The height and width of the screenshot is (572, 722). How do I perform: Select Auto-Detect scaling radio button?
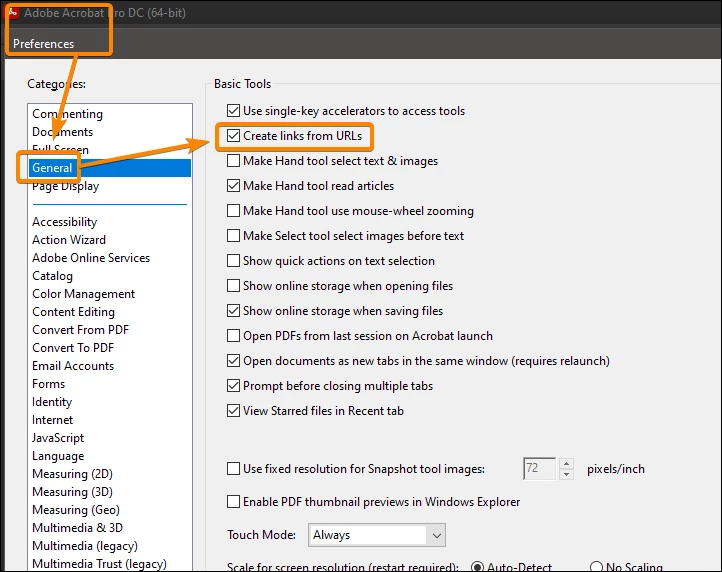click(x=477, y=567)
